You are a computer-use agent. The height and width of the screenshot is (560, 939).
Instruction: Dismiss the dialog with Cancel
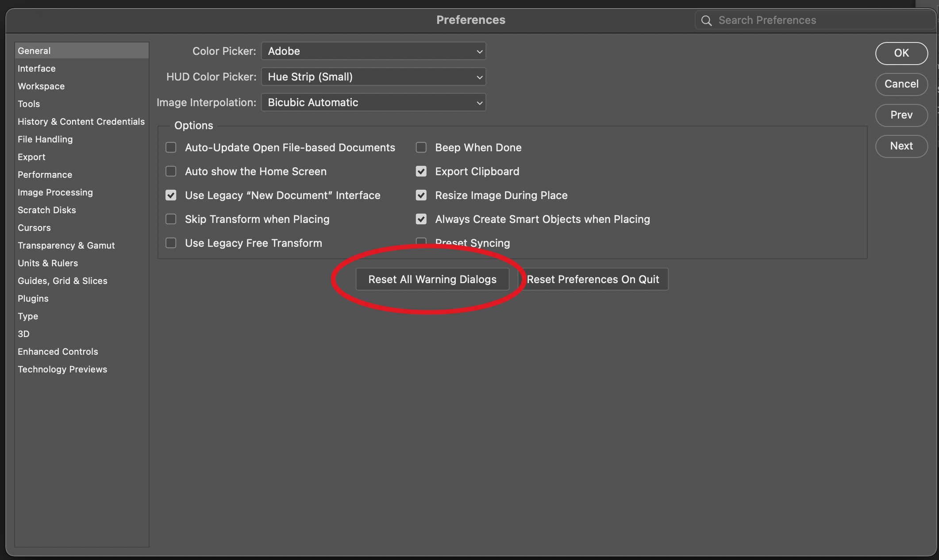pyautogui.click(x=901, y=84)
